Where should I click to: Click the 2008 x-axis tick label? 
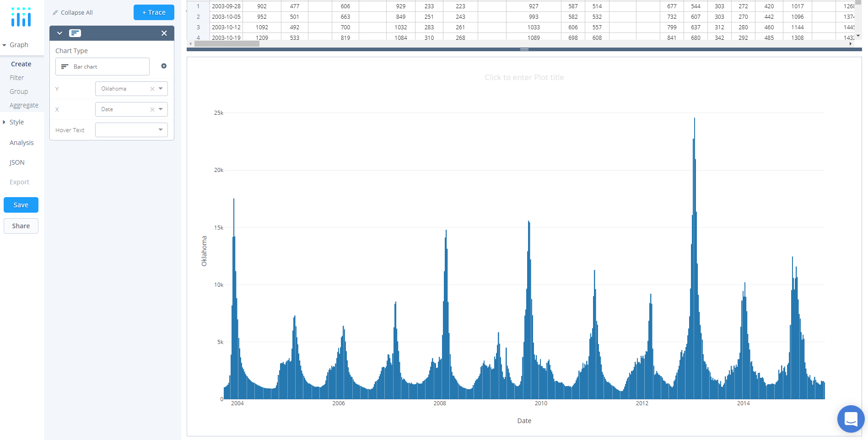coord(440,403)
